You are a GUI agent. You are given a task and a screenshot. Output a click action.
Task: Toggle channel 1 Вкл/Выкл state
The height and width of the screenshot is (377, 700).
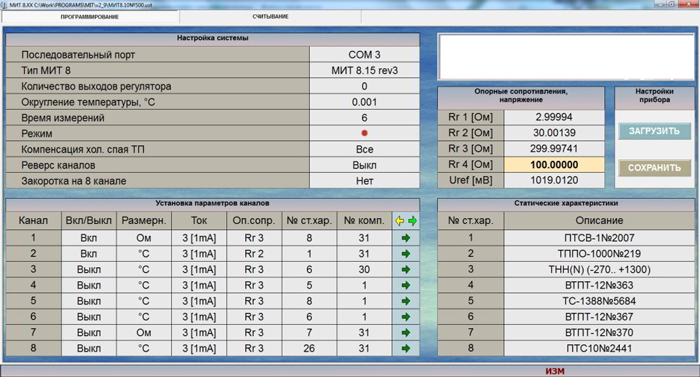tap(88, 238)
